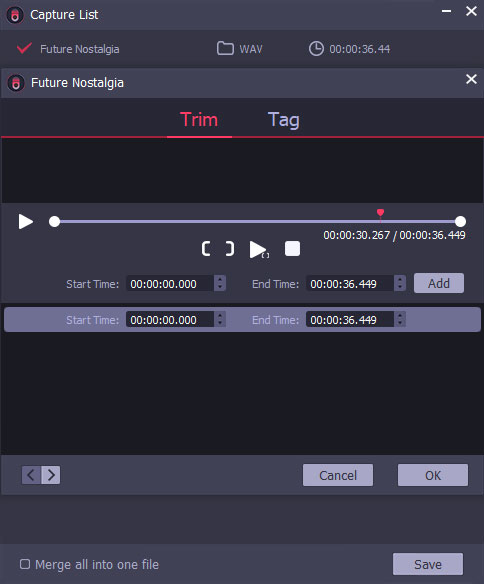Viewport: 484px width, 584px height.
Task: Confirm trimming with OK
Action: [433, 475]
